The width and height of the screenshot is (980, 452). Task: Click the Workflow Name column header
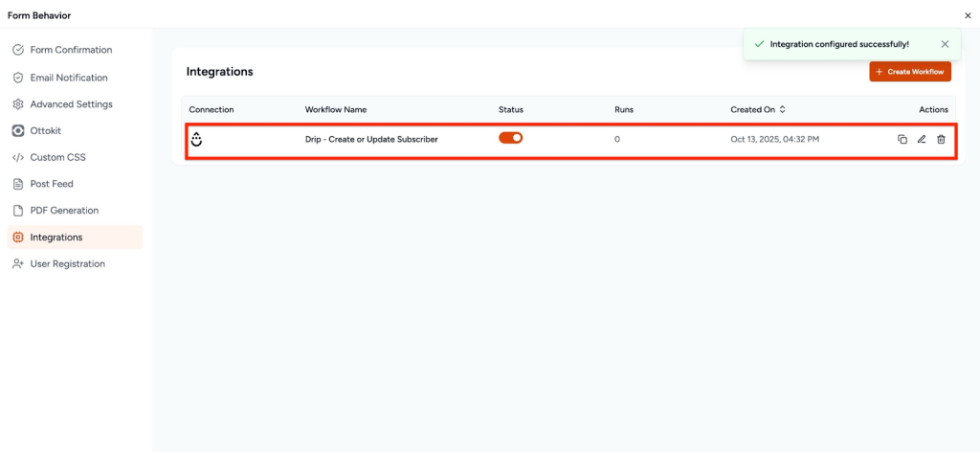coord(335,110)
